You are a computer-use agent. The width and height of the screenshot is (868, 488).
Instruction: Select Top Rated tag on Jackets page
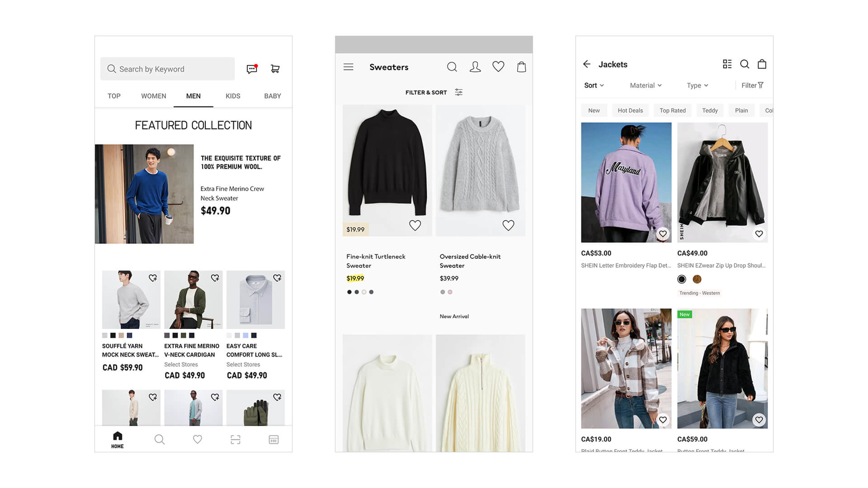click(672, 110)
